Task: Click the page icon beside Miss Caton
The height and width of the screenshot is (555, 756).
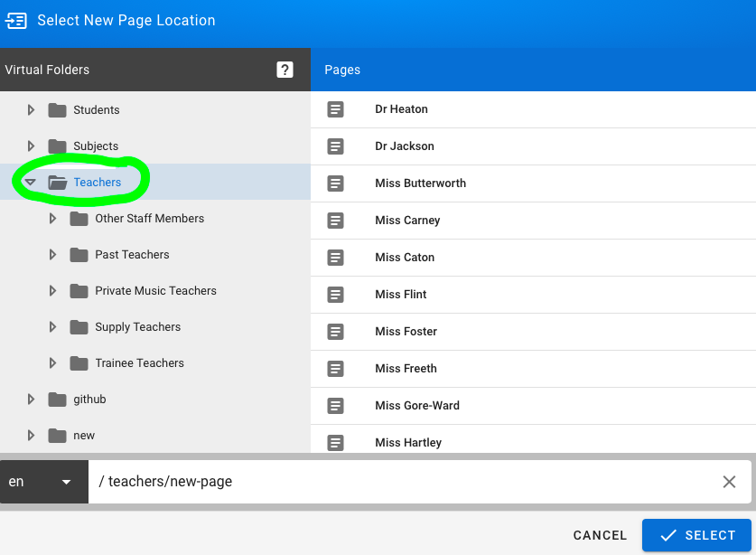Action: coord(336,258)
